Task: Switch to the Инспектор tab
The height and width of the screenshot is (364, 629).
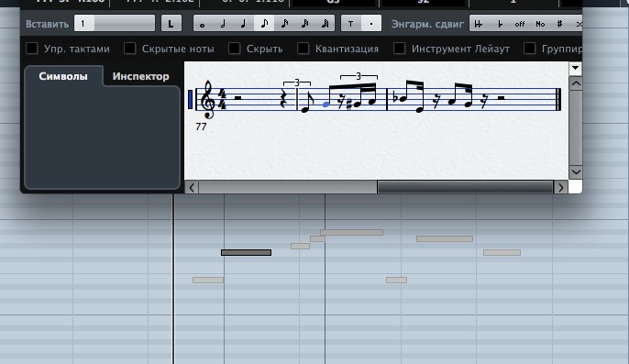Action: (x=141, y=76)
